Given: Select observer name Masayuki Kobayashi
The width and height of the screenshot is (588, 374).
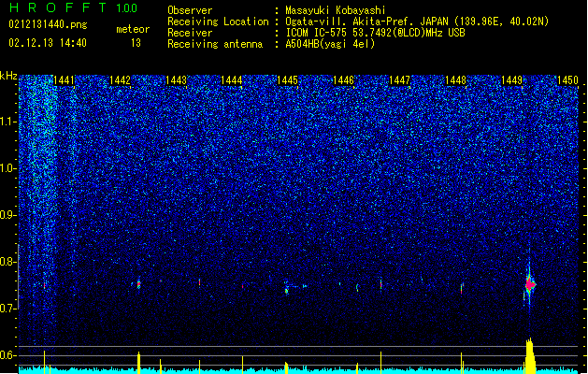Looking at the screenshot, I should (336, 10).
